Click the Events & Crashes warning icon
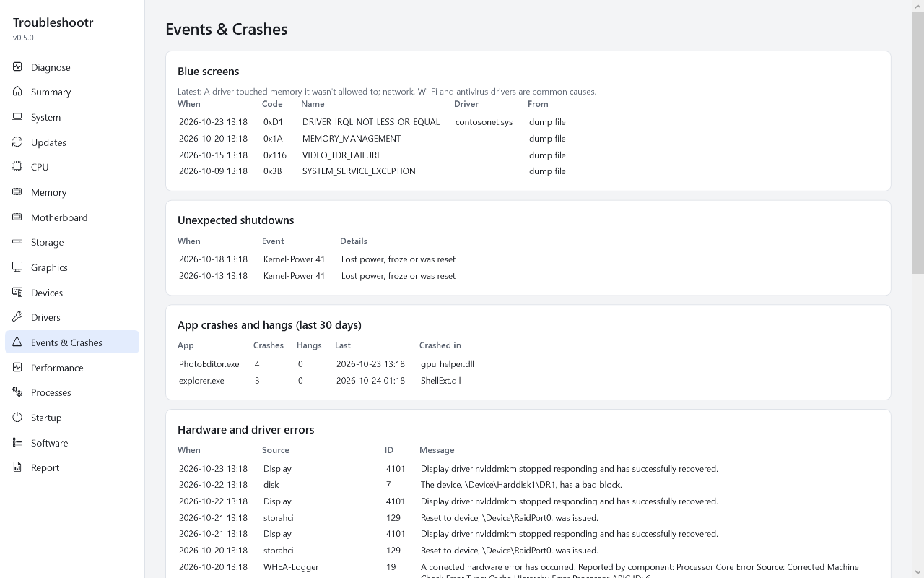Viewport: 924px width, 578px height. pos(17,342)
